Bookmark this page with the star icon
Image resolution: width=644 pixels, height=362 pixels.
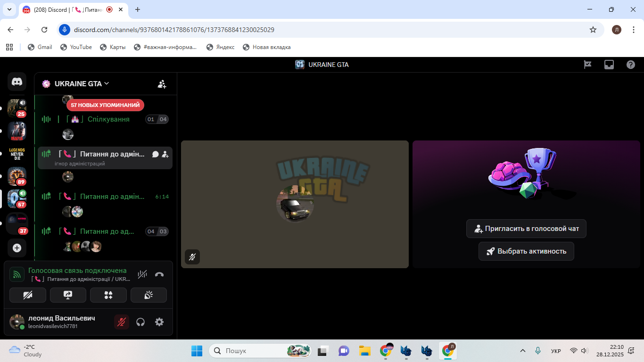coord(593,30)
